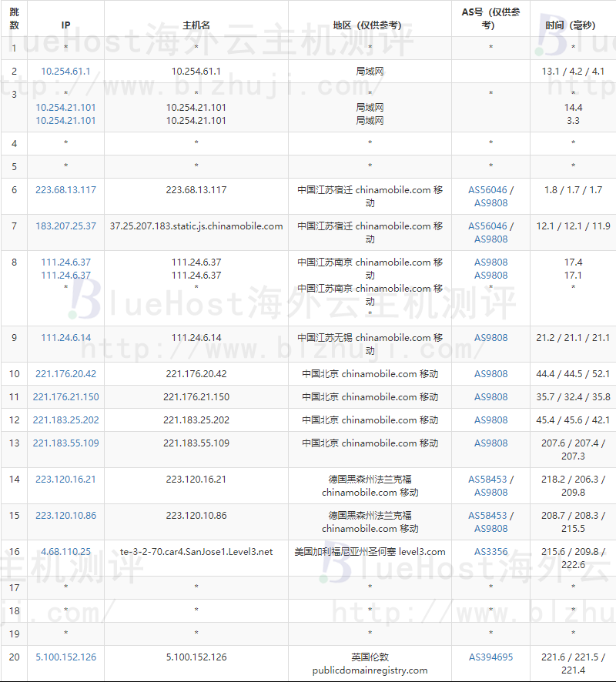Select time value 221.6 / 221.5 / 221.4
Image resolution: width=616 pixels, height=682 pixels.
tap(573, 664)
